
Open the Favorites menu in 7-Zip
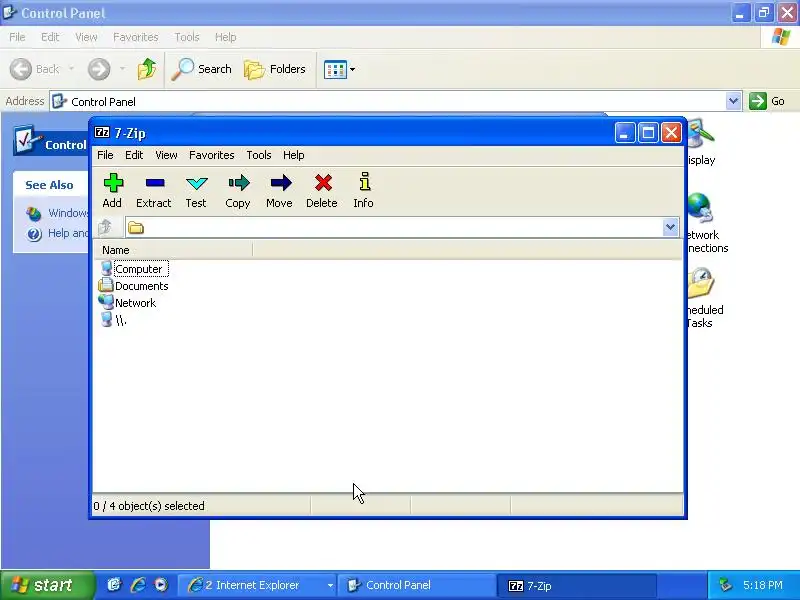[x=212, y=155]
